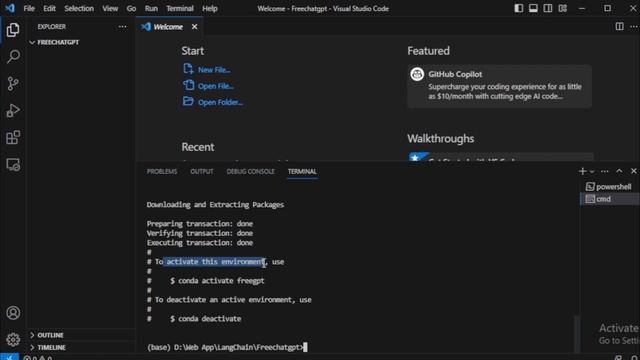Split the editor right

[619, 27]
